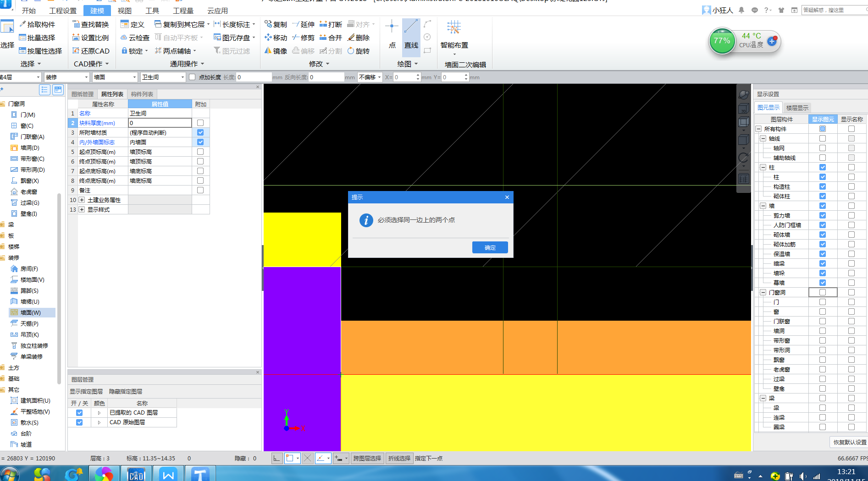Open 批量选择 batch select tool
The image size is (868, 481).
[x=37, y=38]
